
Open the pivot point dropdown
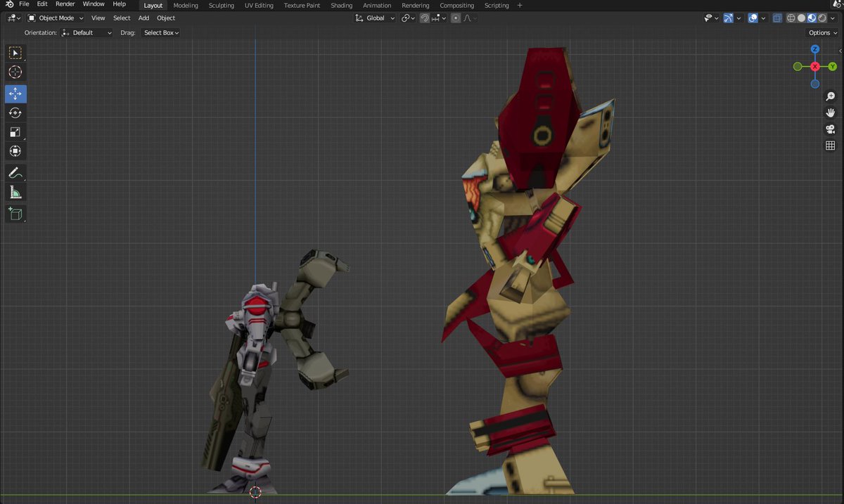pos(409,18)
